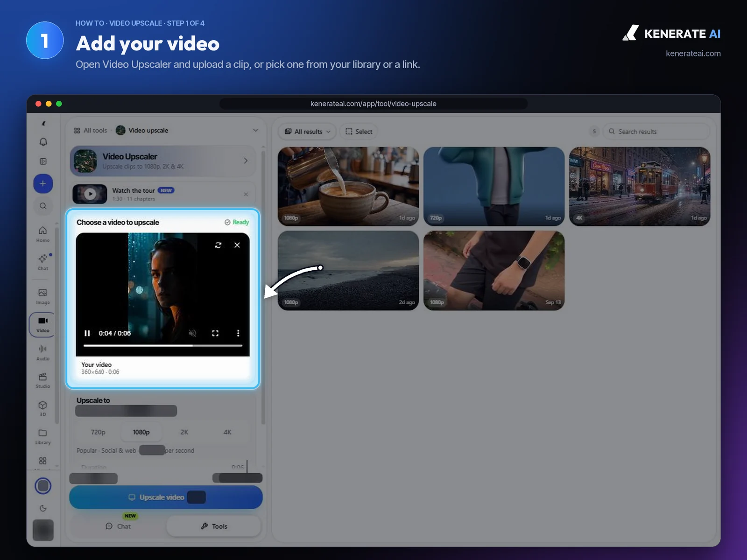Select 2K upscale resolution
Image resolution: width=747 pixels, height=560 pixels.
184,432
